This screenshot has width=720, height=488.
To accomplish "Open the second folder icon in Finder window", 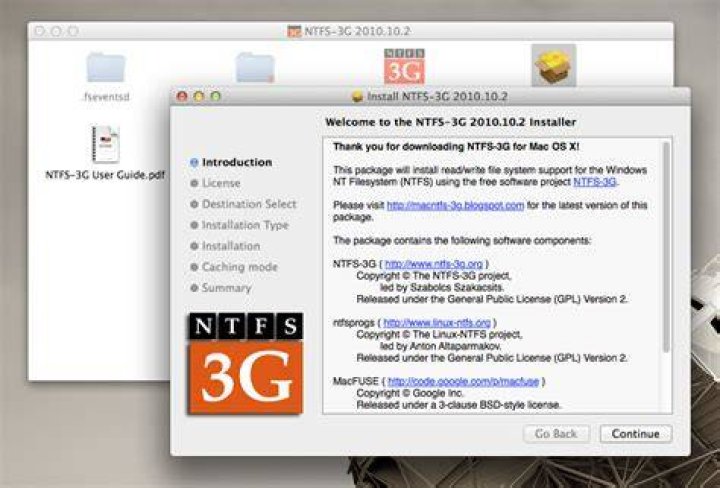I will pyautogui.click(x=255, y=67).
